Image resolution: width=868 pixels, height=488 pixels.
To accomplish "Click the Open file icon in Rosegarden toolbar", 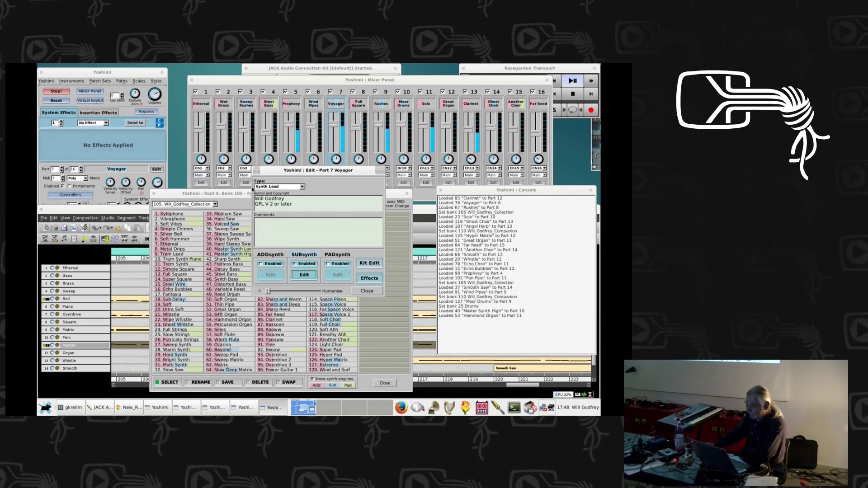I will click(55, 228).
